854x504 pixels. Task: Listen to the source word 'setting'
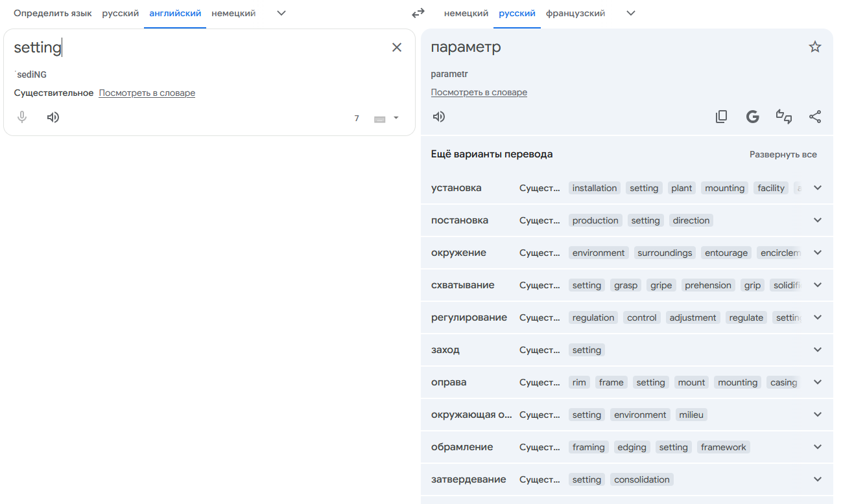[x=53, y=117]
